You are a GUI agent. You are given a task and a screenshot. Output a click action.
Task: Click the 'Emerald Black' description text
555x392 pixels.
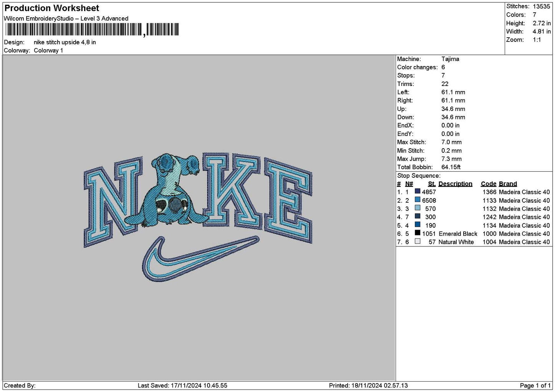pyautogui.click(x=458, y=234)
